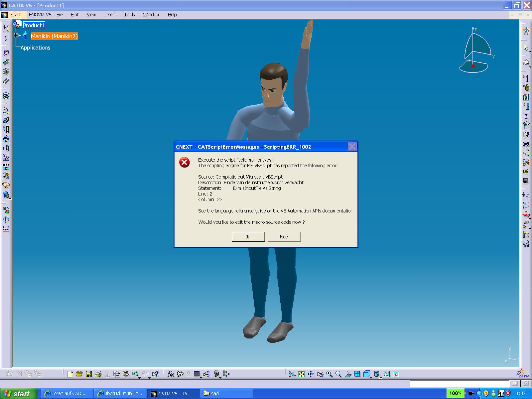
Task: Select Applications node in the tree
Action: (x=35, y=48)
